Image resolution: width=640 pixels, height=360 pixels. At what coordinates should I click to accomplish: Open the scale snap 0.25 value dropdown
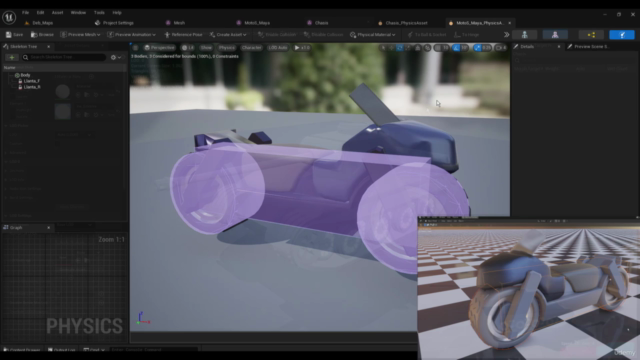click(x=487, y=48)
